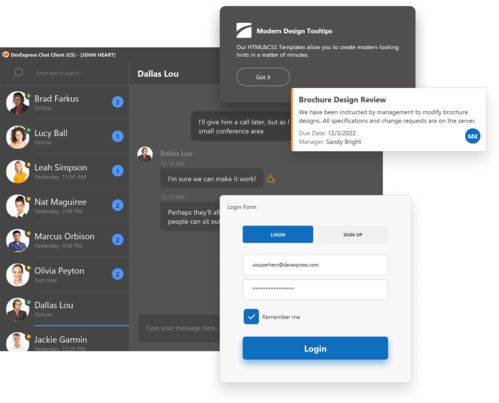
Task: Click the MK avatar badge on brochure card
Action: tap(473, 136)
